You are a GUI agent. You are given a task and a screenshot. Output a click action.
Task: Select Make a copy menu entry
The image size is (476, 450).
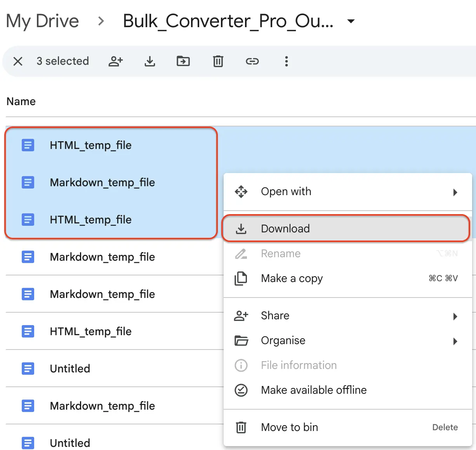coord(348,279)
